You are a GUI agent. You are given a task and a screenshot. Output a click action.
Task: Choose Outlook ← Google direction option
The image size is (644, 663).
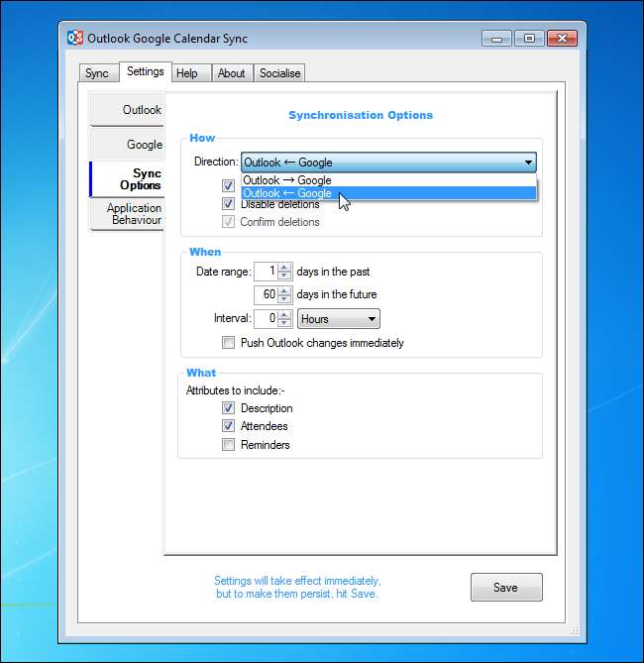coord(388,193)
